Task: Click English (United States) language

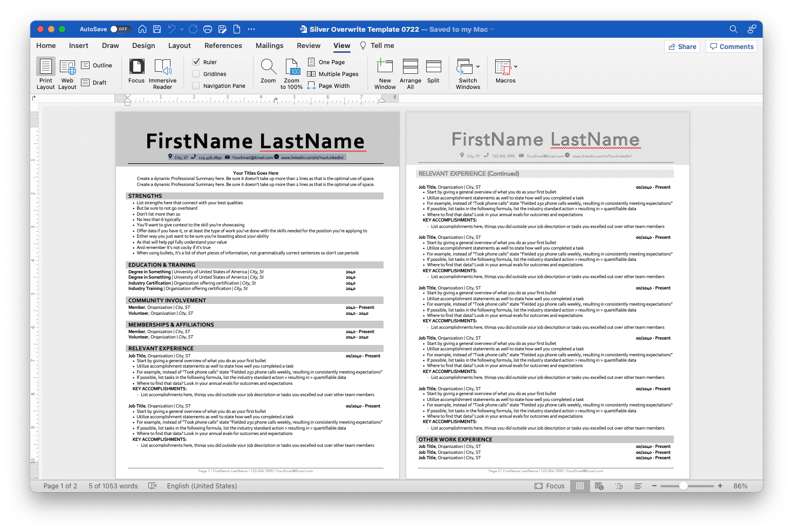Action: pyautogui.click(x=202, y=486)
